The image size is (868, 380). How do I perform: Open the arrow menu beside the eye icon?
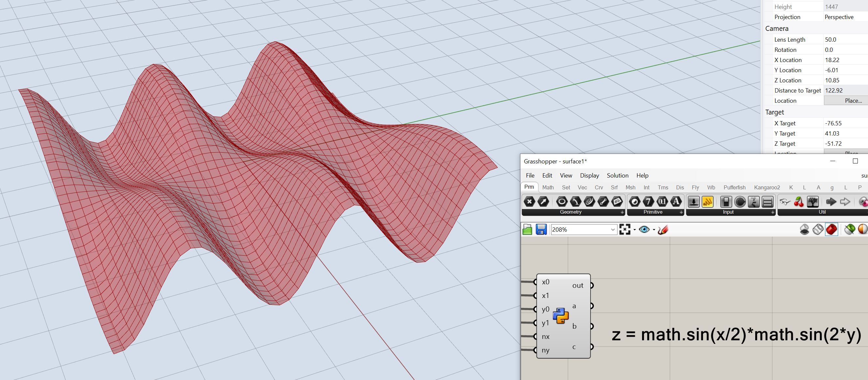pyautogui.click(x=654, y=230)
